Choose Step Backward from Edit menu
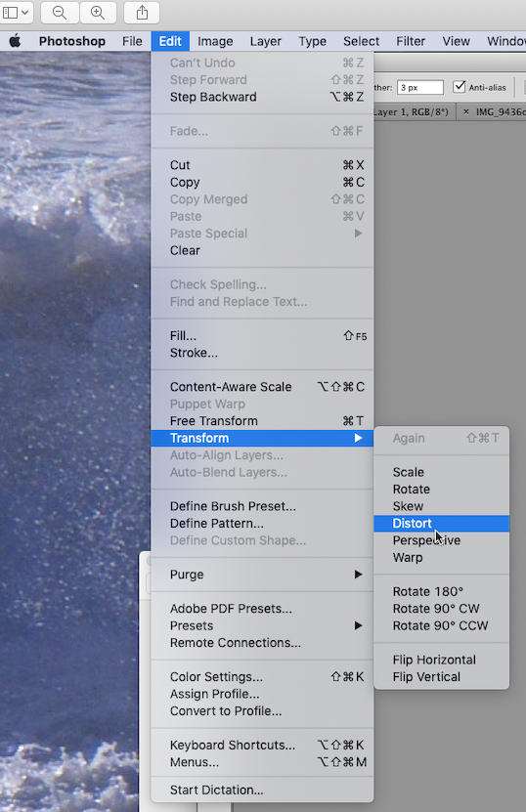The image size is (526, 812). click(x=262, y=97)
